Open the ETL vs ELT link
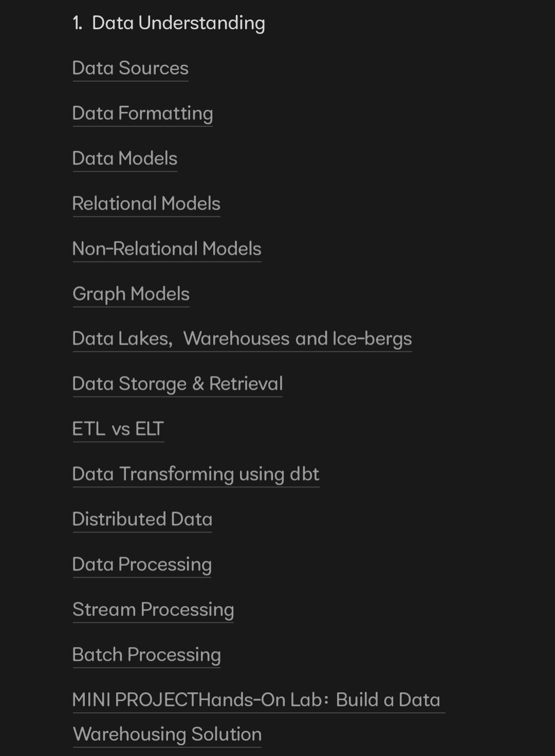Screen dimensions: 555x756 [118, 429]
